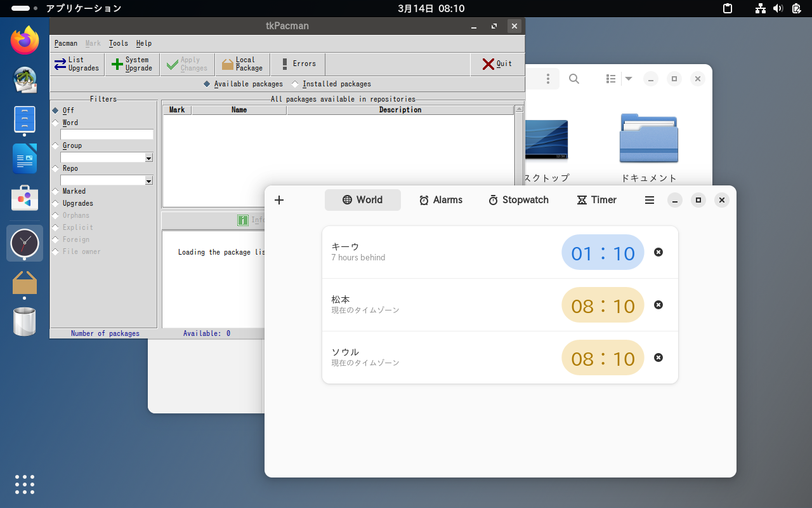Click the network icon in top bar

761,9
